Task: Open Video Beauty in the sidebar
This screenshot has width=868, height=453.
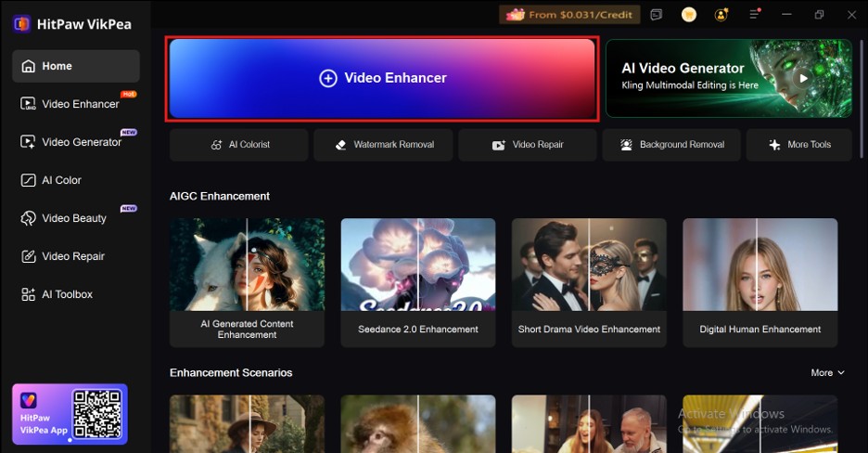Action: click(x=76, y=218)
